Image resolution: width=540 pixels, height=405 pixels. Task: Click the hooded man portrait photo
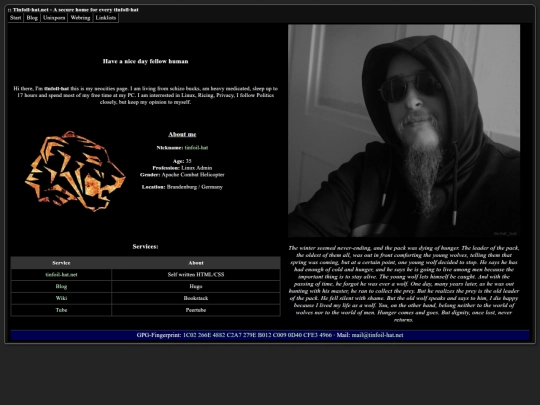[404, 131]
